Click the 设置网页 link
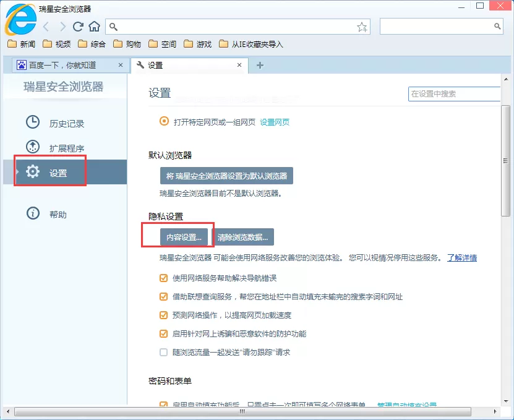The height and width of the screenshot is (420, 514). 275,122
